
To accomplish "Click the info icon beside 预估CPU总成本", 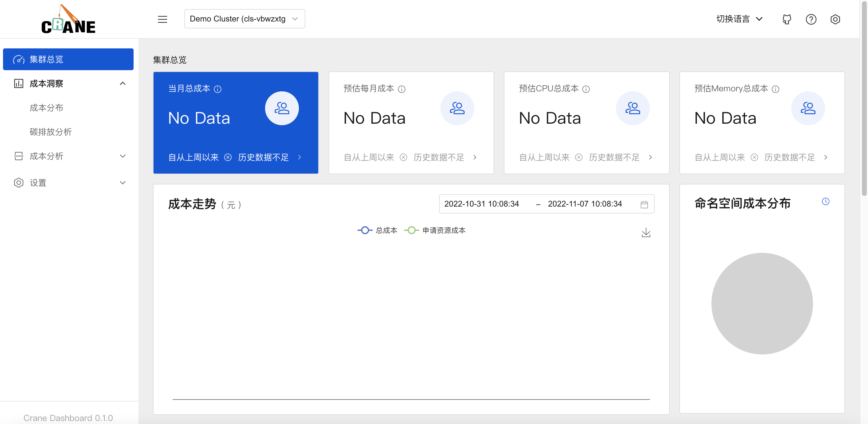I will click(586, 89).
